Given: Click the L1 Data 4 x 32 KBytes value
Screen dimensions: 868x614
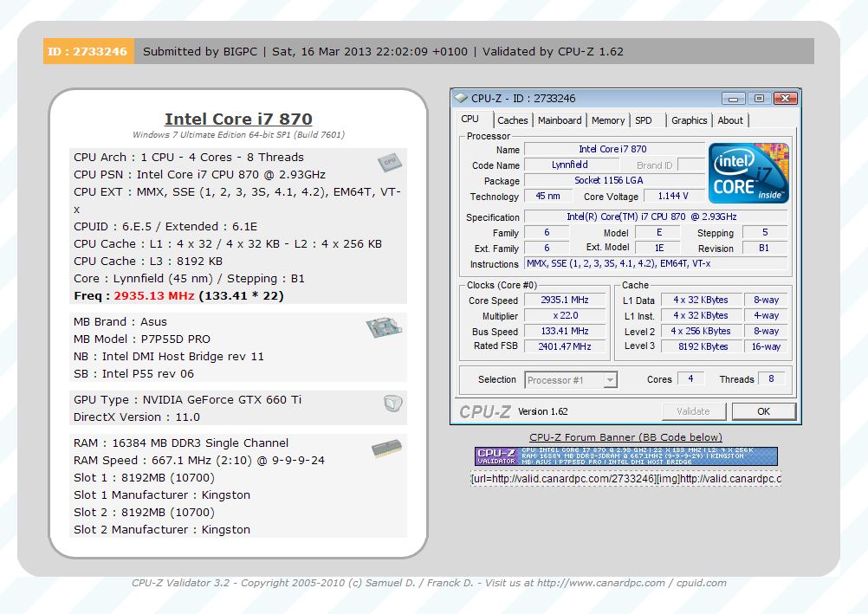Looking at the screenshot, I should (703, 300).
